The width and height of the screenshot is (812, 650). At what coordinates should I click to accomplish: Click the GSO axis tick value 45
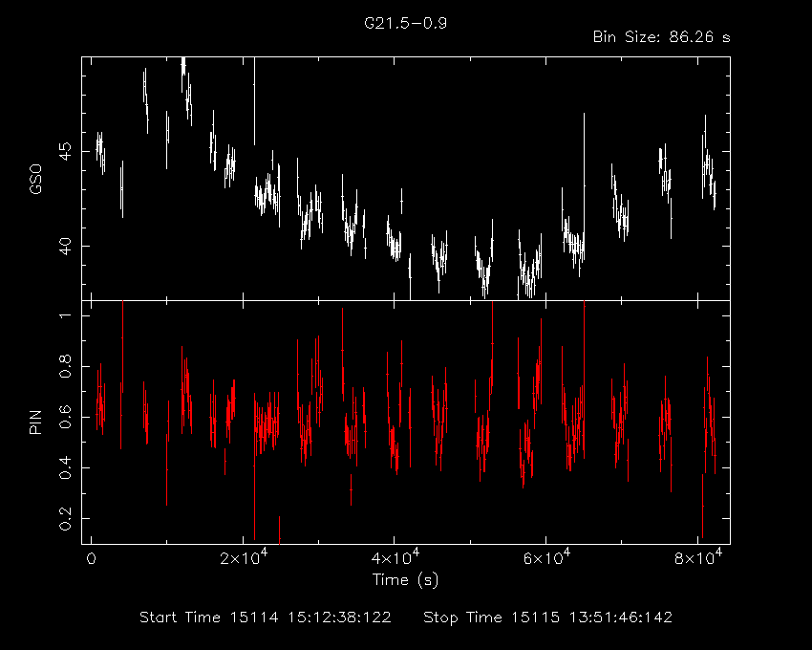(65, 152)
